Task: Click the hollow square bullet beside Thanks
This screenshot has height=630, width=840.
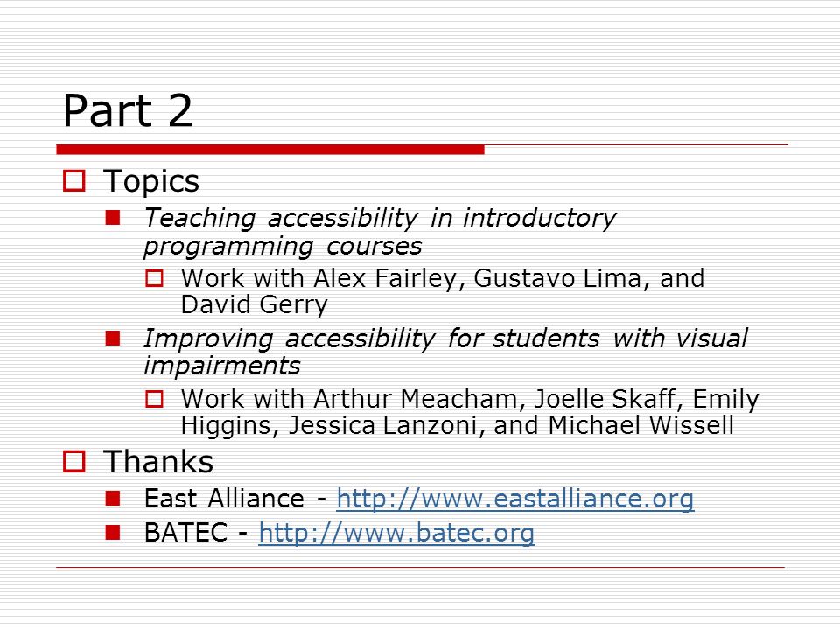Action: 73,461
